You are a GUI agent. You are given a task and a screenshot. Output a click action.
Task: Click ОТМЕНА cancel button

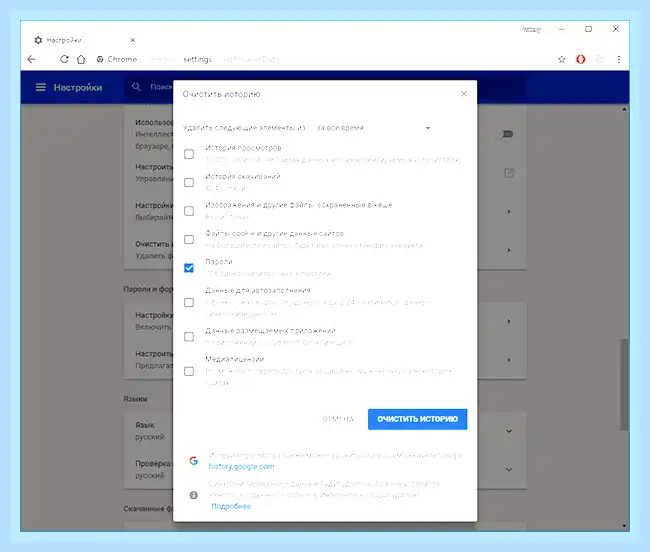[x=338, y=419]
